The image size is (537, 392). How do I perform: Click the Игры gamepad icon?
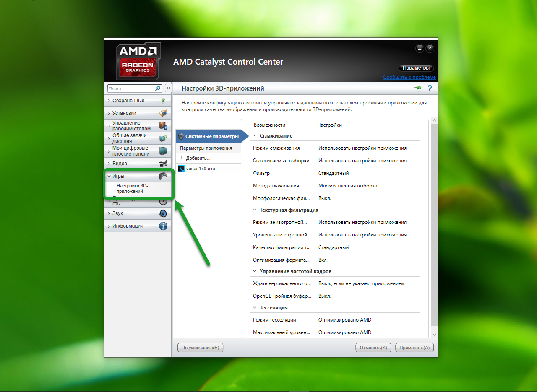pos(163,176)
